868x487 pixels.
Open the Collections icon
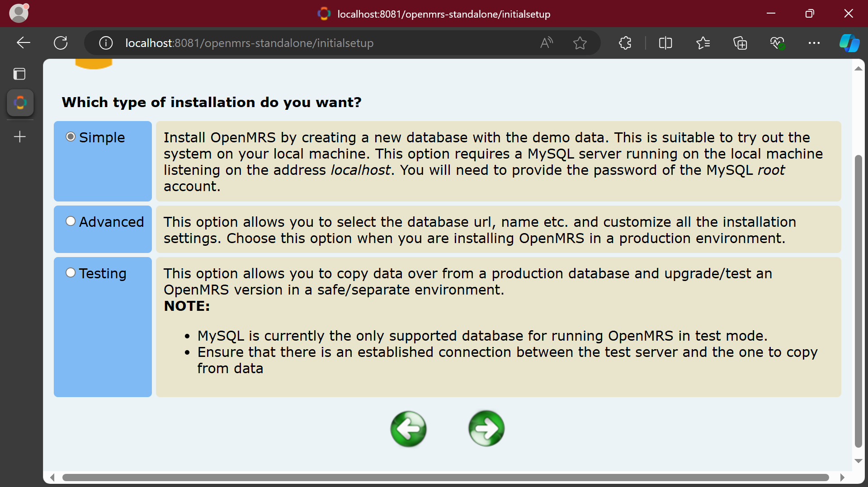(740, 43)
